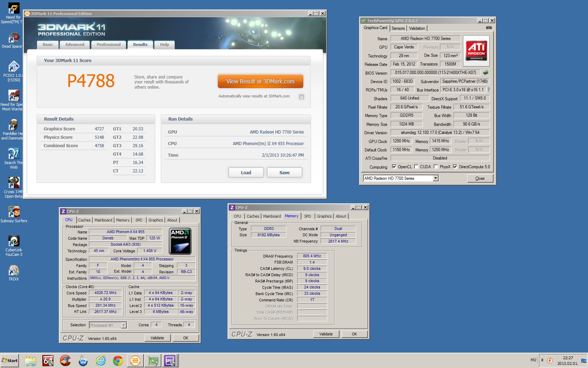The width and height of the screenshot is (588, 368).
Task: Enable automatically view results at 3DMark.com
Action: (x=301, y=97)
